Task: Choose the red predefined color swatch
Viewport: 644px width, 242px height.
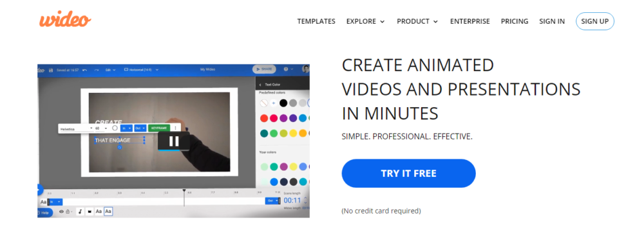Action: point(264,118)
